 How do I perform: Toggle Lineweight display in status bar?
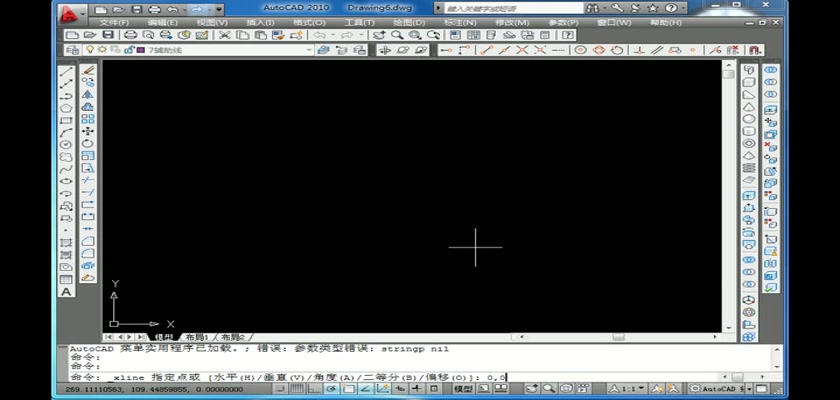click(x=416, y=389)
